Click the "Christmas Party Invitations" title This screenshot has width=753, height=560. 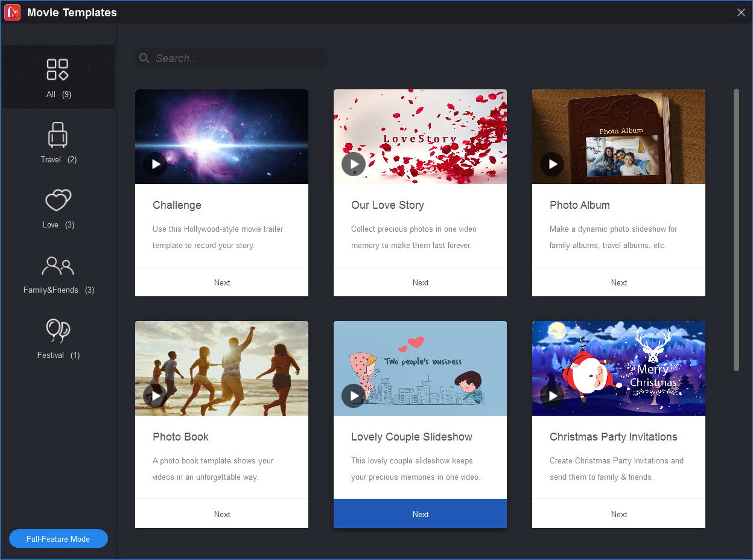(614, 437)
